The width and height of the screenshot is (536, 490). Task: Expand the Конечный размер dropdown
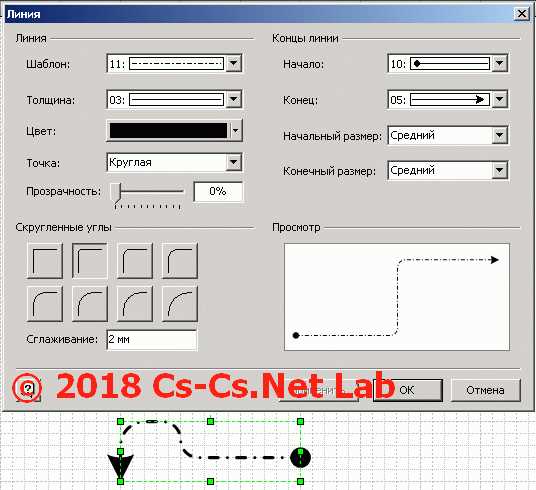coord(499,170)
